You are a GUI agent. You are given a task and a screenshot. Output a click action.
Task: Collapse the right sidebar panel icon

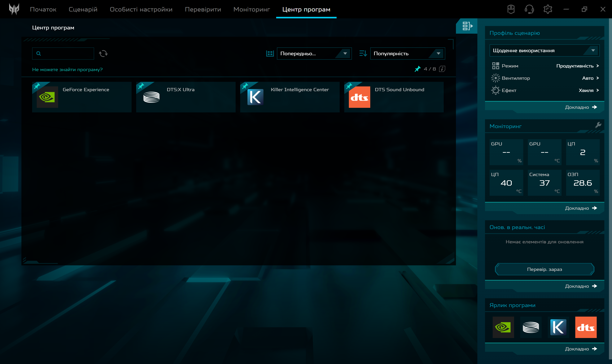tap(467, 26)
